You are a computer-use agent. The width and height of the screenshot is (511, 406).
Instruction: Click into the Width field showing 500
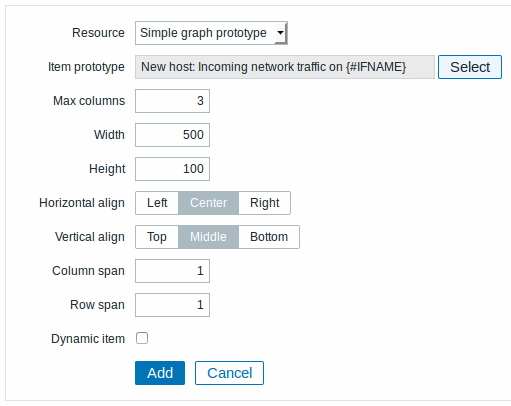click(172, 135)
